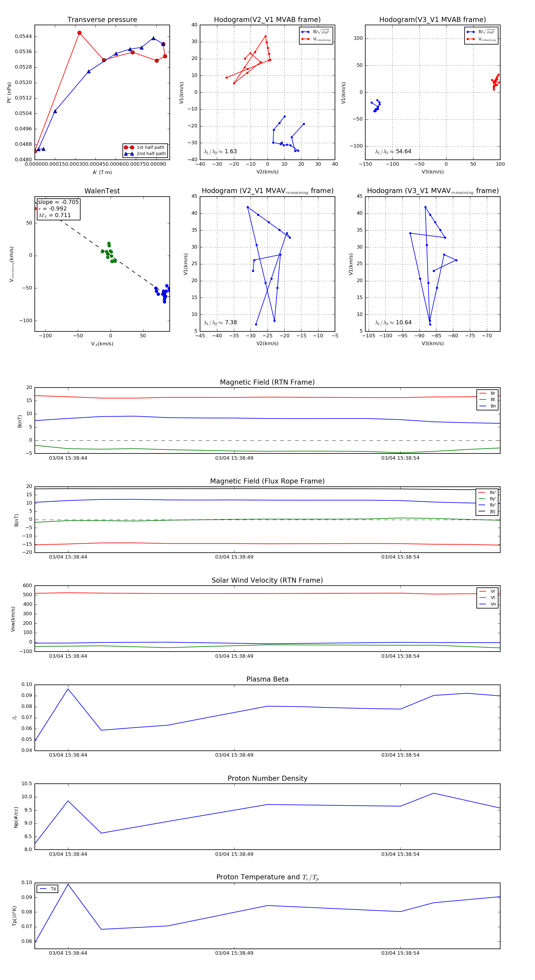The width and height of the screenshot is (535, 980).
Task: Click the "λ1/λ3 ≈ 54.64" annotation
Action: tap(393, 151)
